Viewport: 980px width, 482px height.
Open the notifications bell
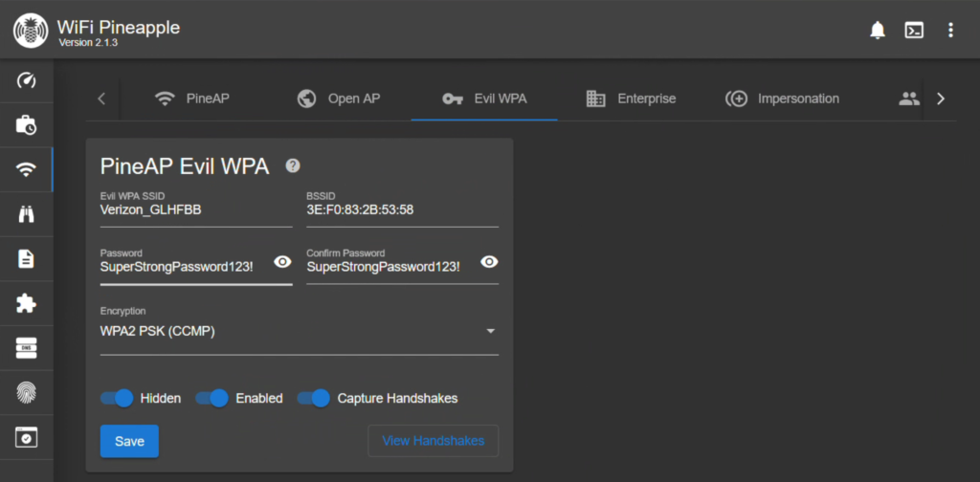(879, 30)
